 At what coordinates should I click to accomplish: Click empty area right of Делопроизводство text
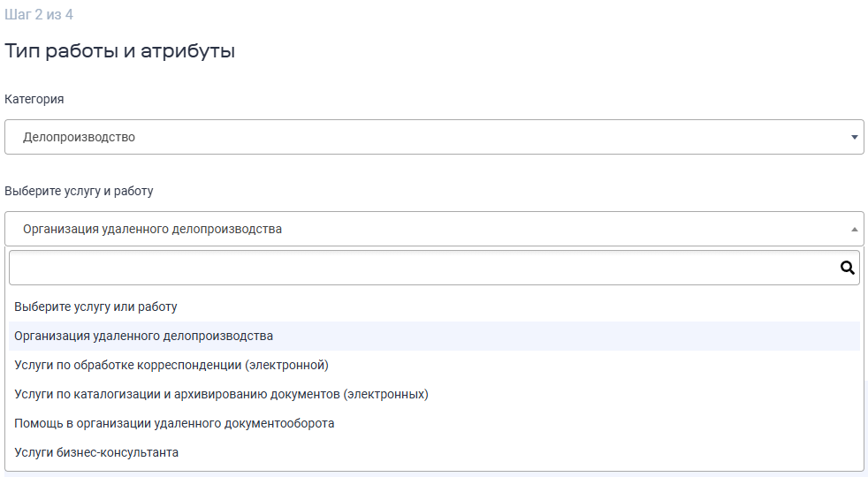pyautogui.click(x=486, y=138)
